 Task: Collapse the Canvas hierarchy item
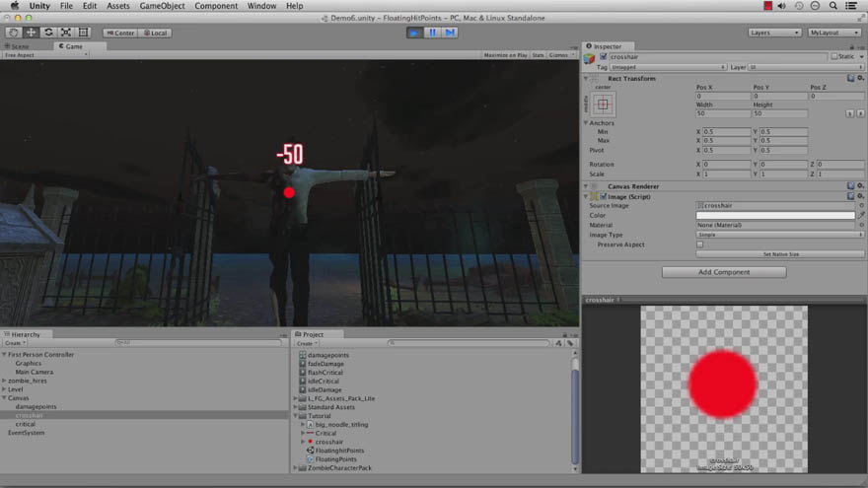pos(4,398)
